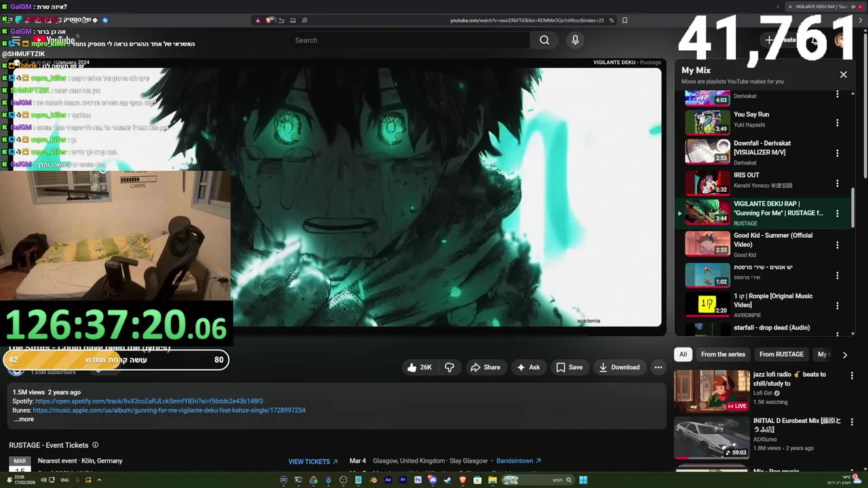Switch ENG keyboard language indicator
The width and height of the screenshot is (868, 488).
(65, 480)
